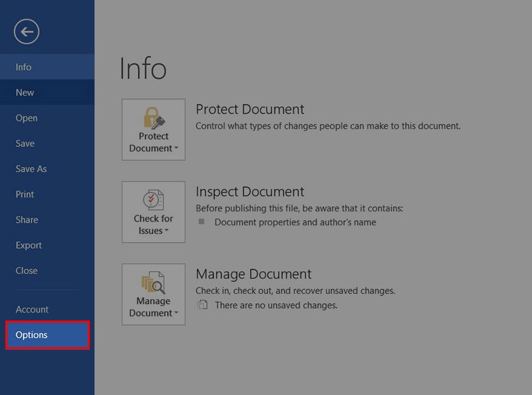Viewport: 532px width, 395px height.
Task: Select the Info tab in sidebar
Action: (x=24, y=67)
